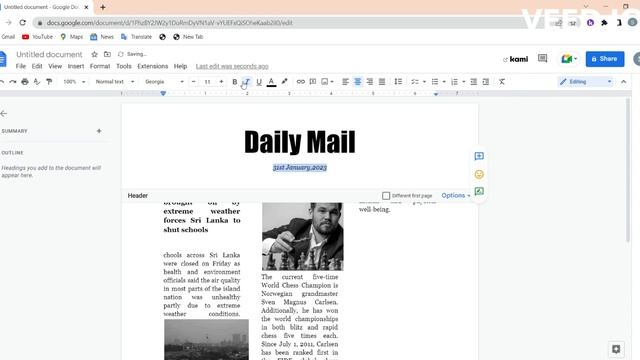Open the zoom level dropdown
The image size is (640, 360).
[74, 82]
